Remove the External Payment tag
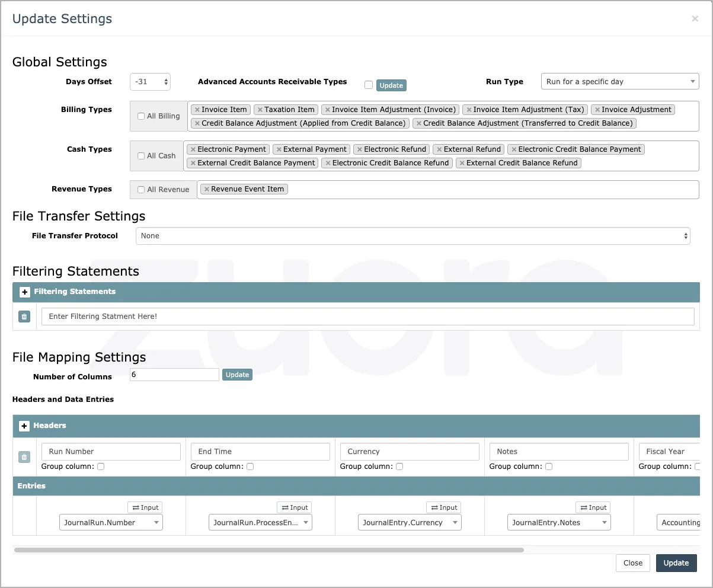Image resolution: width=713 pixels, height=588 pixels. click(279, 149)
